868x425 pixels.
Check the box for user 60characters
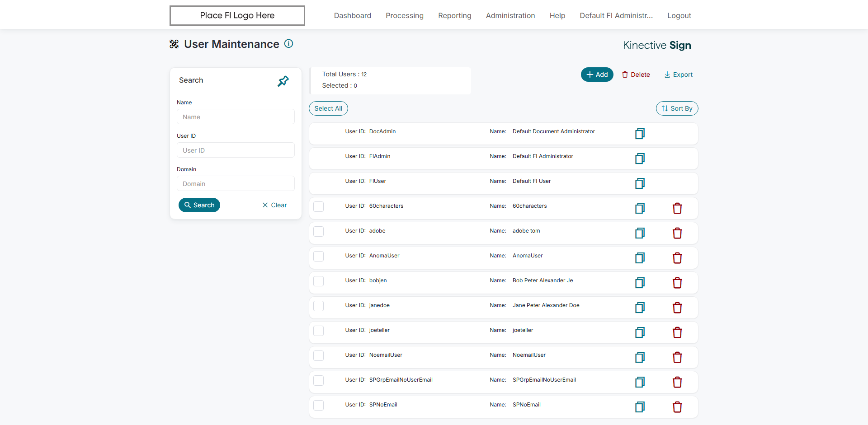pos(319,206)
